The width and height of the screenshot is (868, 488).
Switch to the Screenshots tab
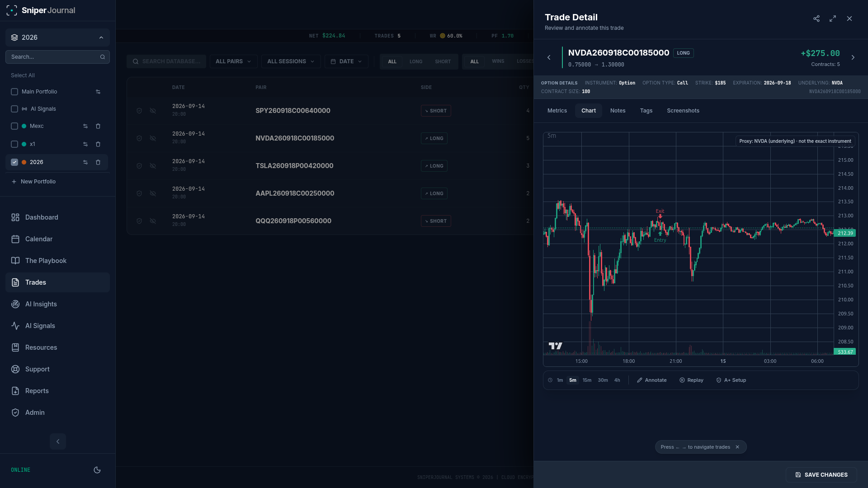pyautogui.click(x=683, y=111)
